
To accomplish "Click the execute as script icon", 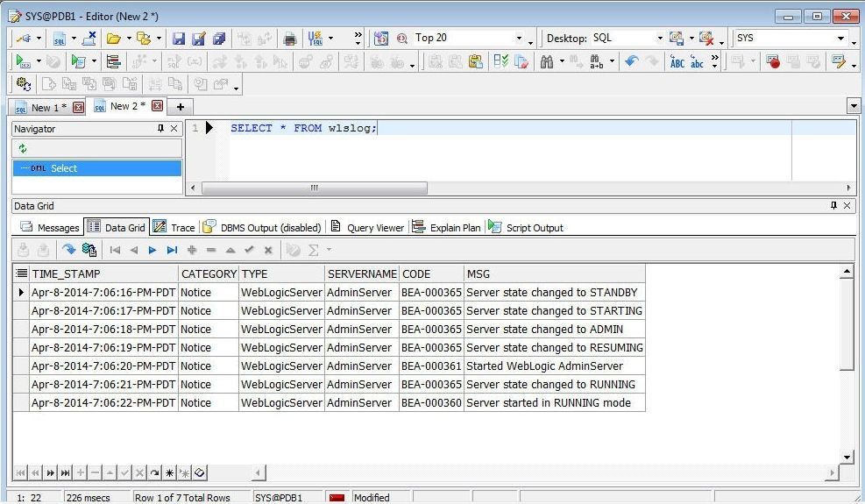I will click(x=78, y=61).
